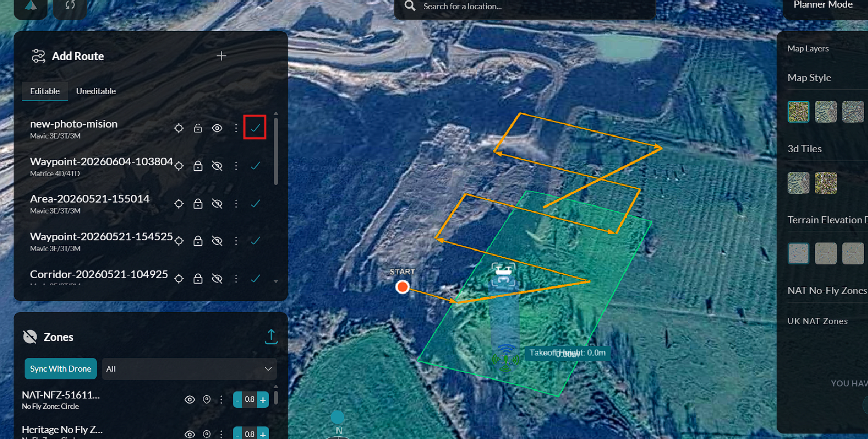
Task: Increase NAT-NFZ-51611 zone value with plus
Action: tap(263, 400)
